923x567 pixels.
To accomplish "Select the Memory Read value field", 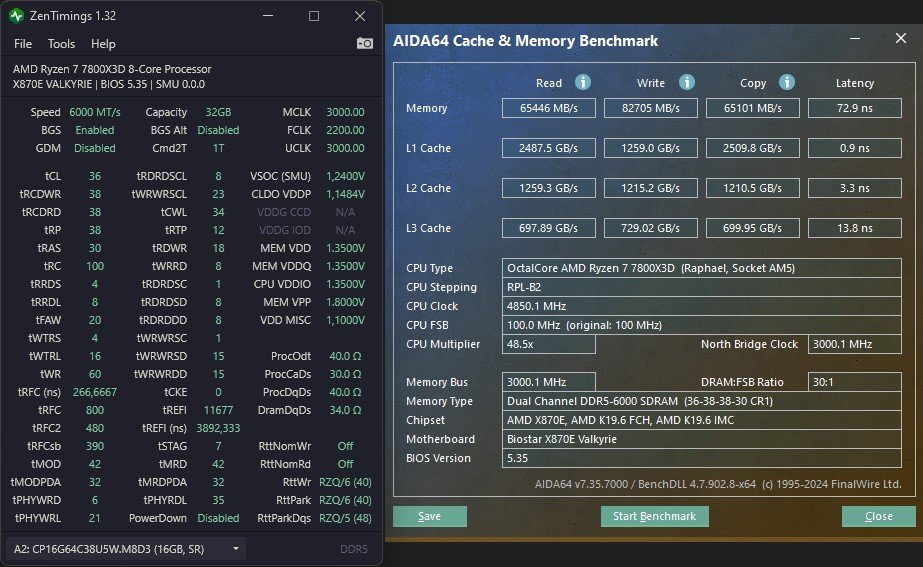I will [549, 108].
